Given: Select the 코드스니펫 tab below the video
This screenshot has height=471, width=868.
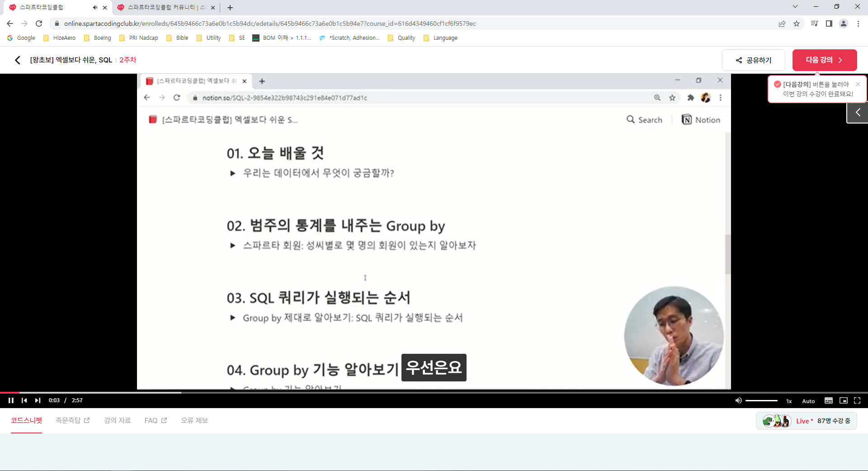Looking at the screenshot, I should [x=26, y=420].
